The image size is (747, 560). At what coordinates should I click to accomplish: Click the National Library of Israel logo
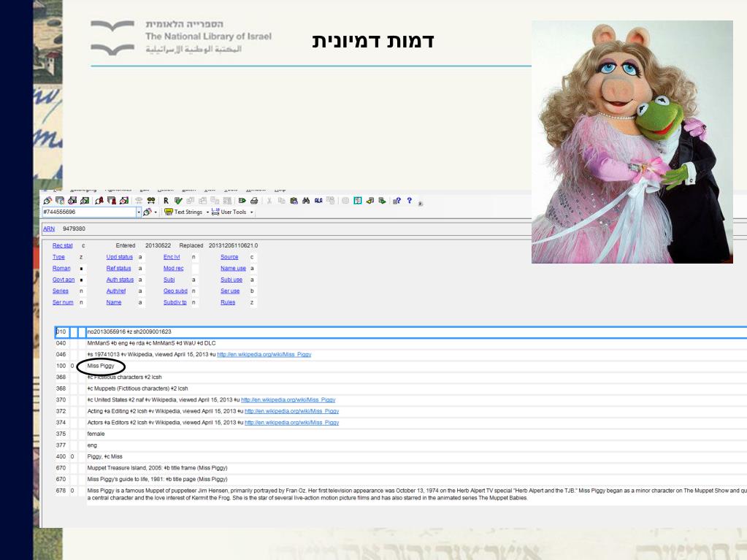pyautogui.click(x=181, y=37)
